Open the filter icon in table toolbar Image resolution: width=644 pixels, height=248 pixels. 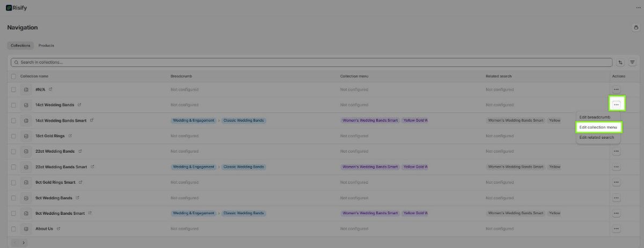coord(632,62)
